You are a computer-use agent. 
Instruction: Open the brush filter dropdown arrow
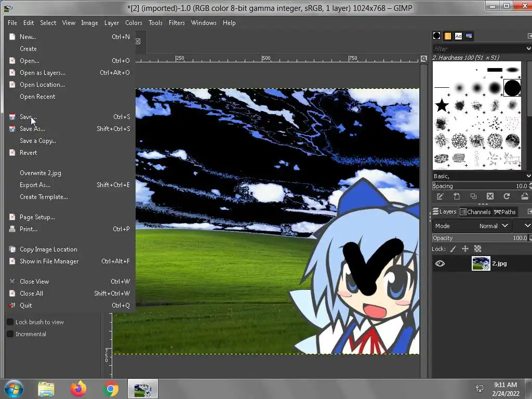coord(528,48)
